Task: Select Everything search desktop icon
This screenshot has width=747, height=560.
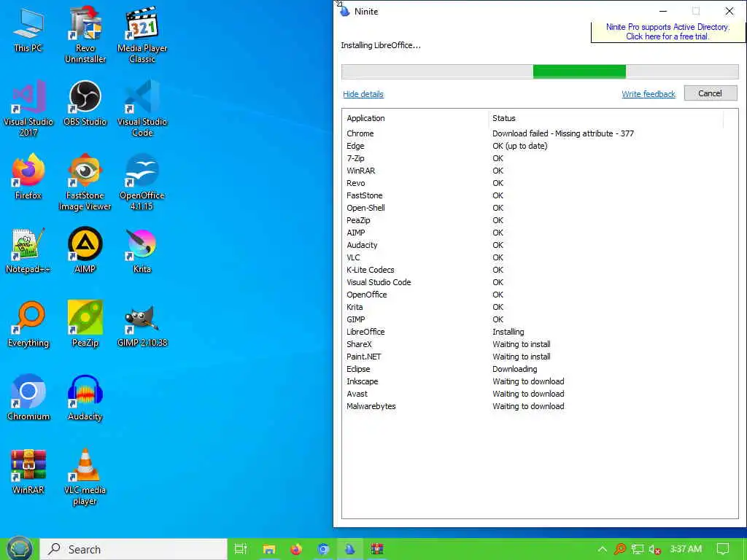Action: (28, 324)
